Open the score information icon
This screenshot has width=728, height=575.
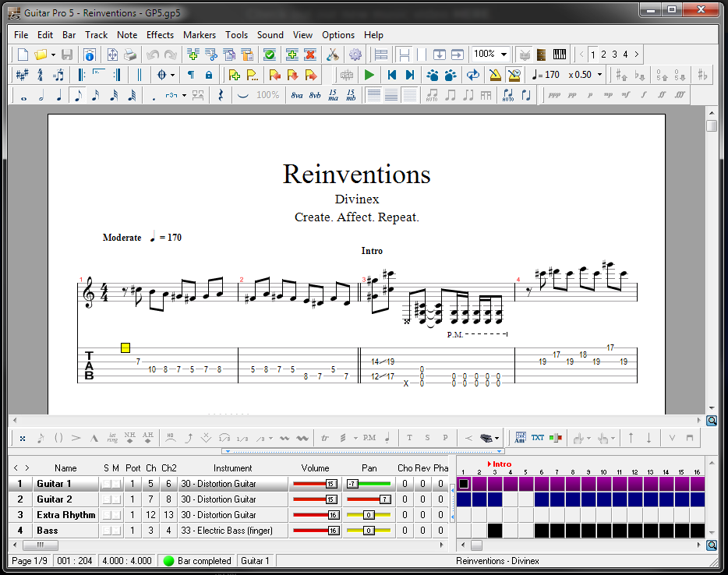coord(90,55)
